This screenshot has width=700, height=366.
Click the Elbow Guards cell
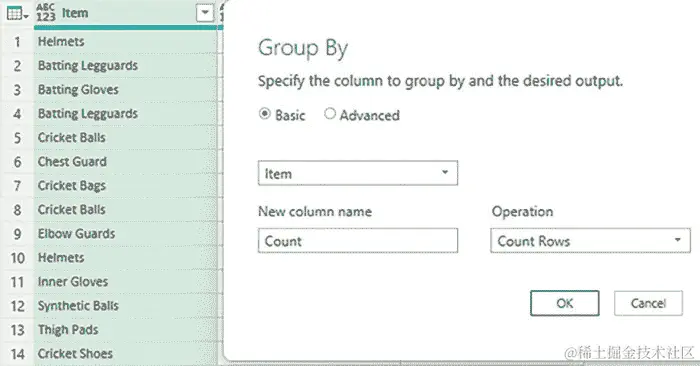point(125,234)
